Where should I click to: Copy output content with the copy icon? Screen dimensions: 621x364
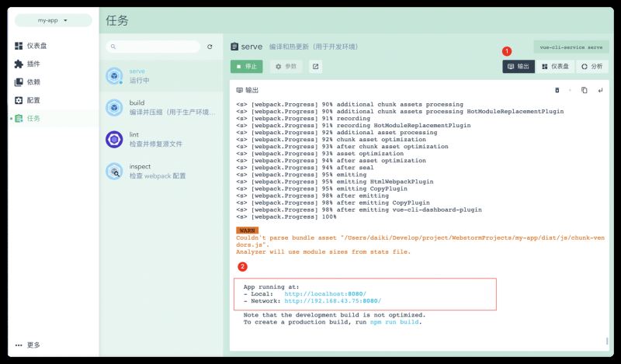pyautogui.click(x=585, y=90)
